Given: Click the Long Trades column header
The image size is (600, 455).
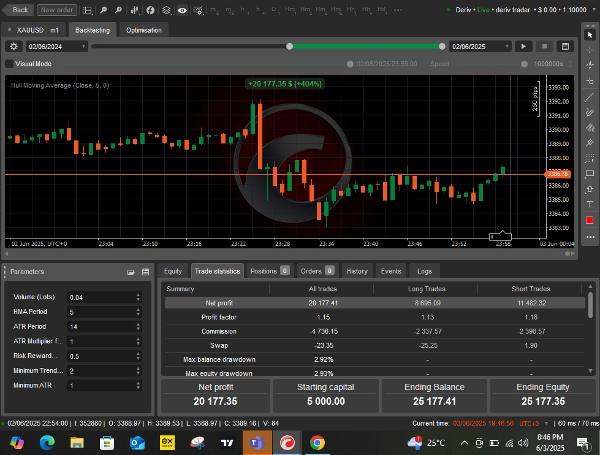Looking at the screenshot, I should (x=426, y=289).
